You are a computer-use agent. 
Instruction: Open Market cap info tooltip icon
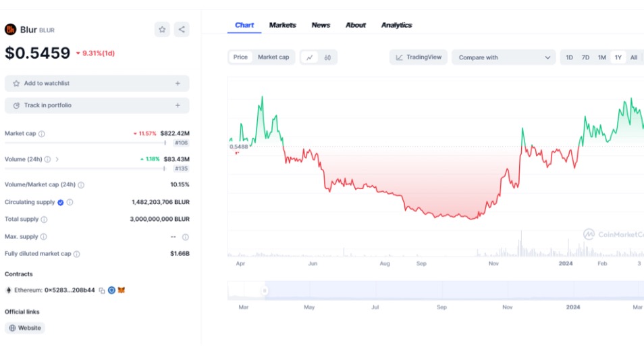tap(41, 134)
